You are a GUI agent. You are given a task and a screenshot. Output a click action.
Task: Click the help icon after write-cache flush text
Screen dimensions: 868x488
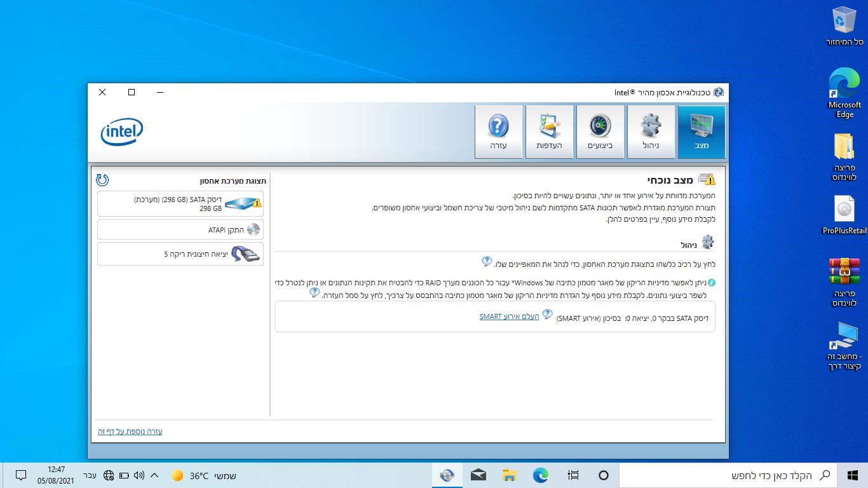tap(315, 292)
